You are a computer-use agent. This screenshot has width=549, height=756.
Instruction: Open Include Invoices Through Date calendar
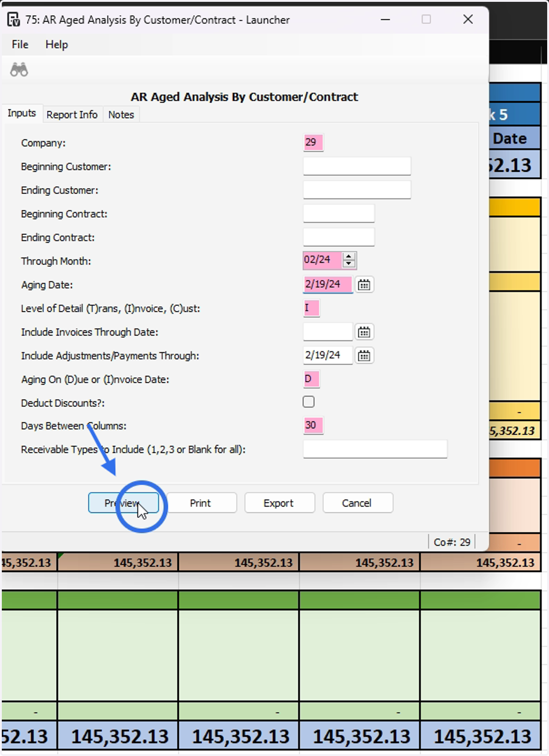coord(364,332)
